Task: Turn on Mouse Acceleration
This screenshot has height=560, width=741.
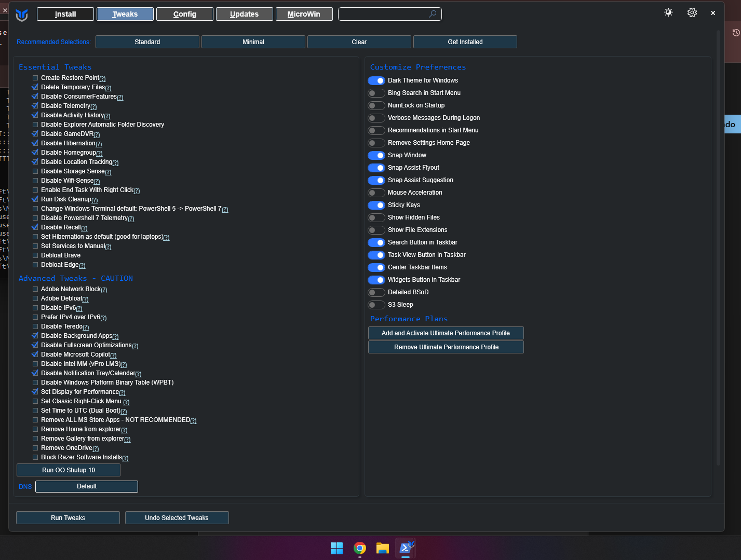Action: 376,193
